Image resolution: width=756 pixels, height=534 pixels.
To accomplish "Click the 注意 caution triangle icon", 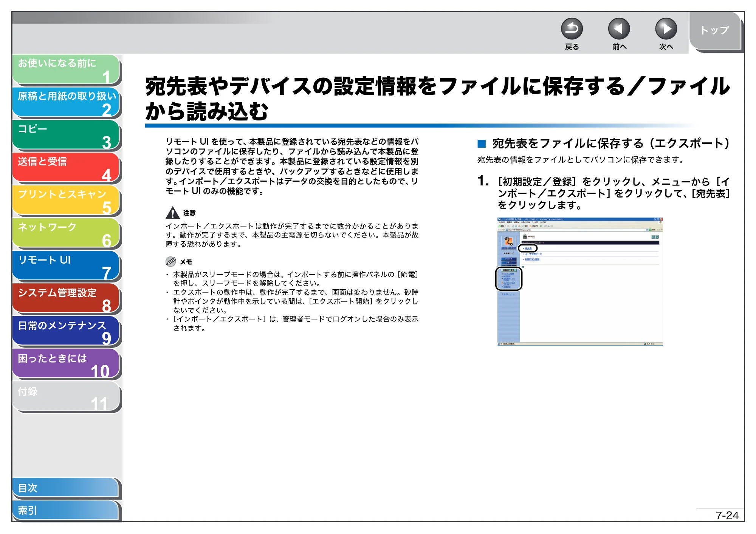I will click(172, 213).
